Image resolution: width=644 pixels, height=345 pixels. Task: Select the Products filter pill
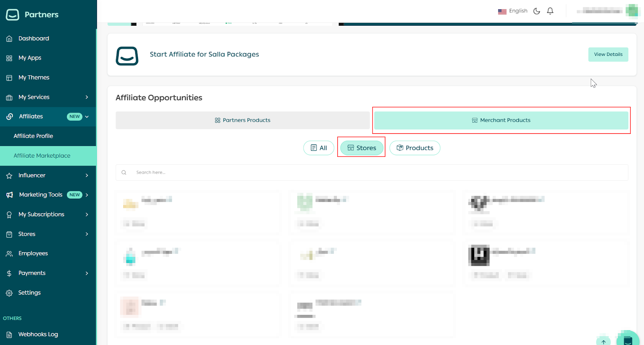point(415,148)
